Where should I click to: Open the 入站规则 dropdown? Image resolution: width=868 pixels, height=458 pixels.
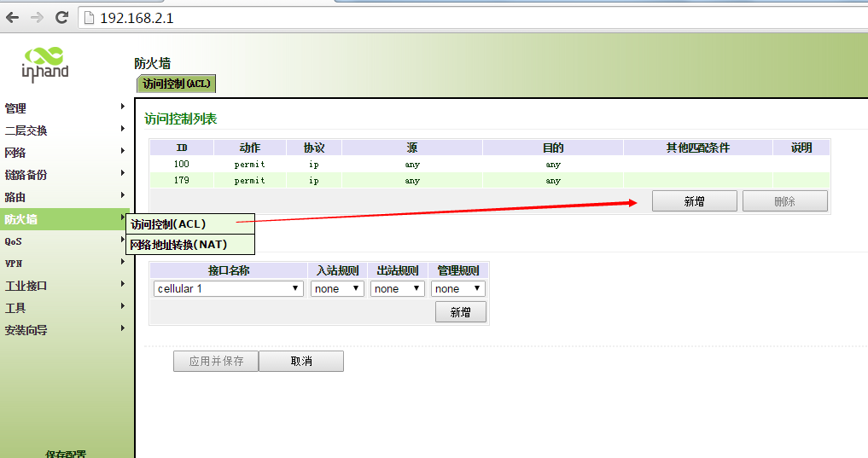pyautogui.click(x=338, y=289)
